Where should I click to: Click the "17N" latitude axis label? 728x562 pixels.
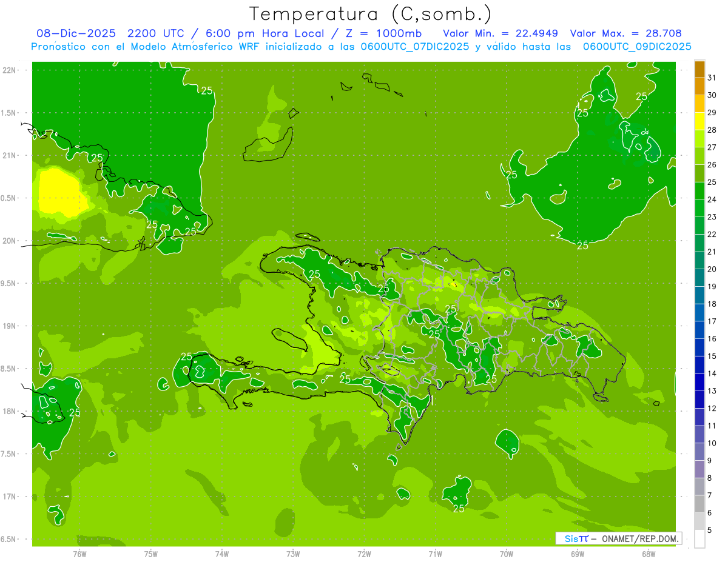9,497
